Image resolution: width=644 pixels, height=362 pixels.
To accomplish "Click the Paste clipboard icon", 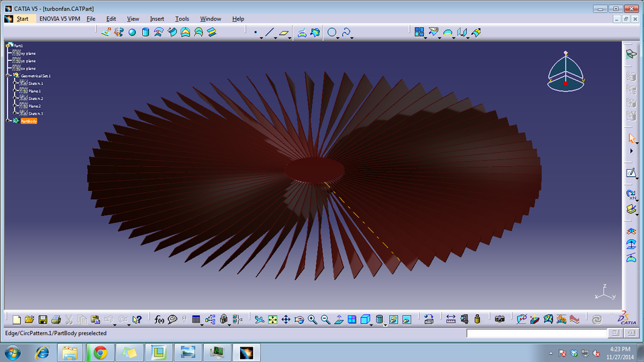I will tap(95, 319).
